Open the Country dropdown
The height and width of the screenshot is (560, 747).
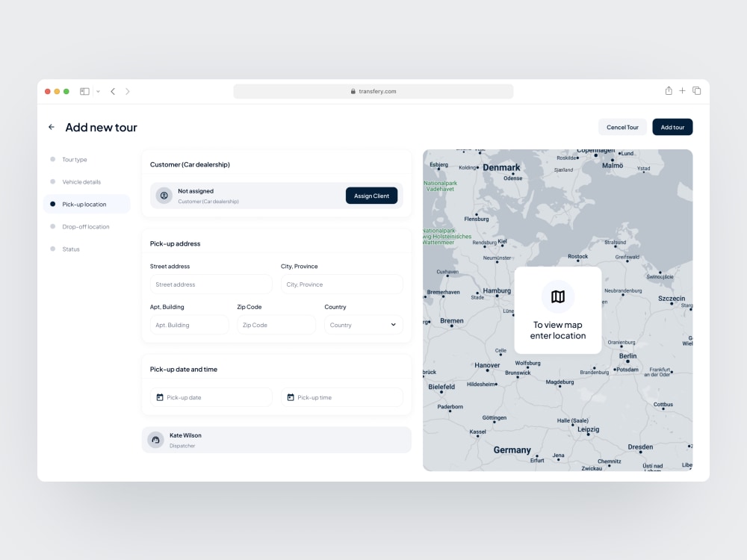click(x=363, y=324)
